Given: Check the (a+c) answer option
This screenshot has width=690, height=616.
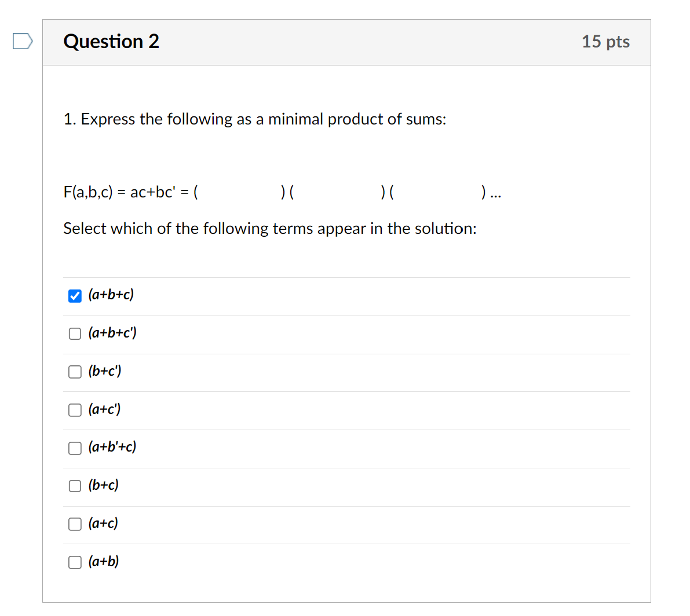Looking at the screenshot, I should click(75, 524).
